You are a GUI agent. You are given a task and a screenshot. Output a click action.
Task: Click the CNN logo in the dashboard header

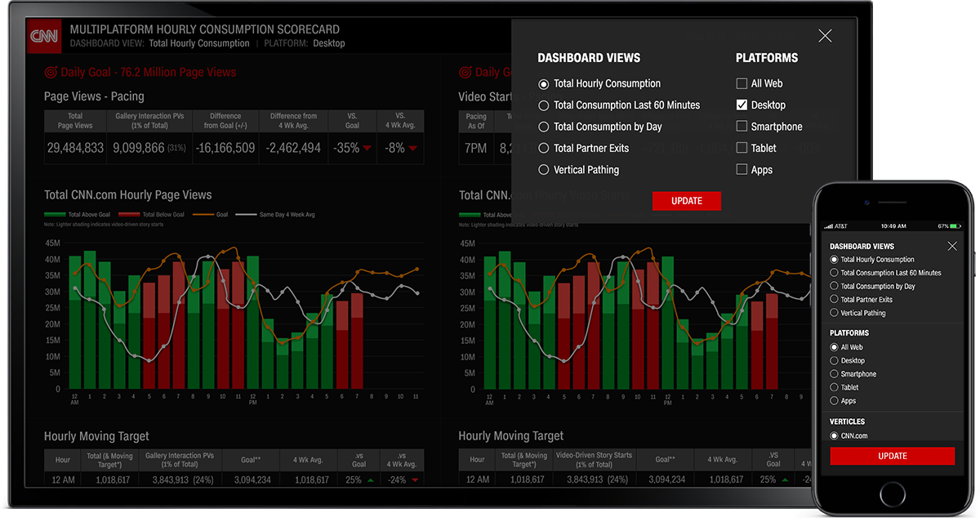44,36
